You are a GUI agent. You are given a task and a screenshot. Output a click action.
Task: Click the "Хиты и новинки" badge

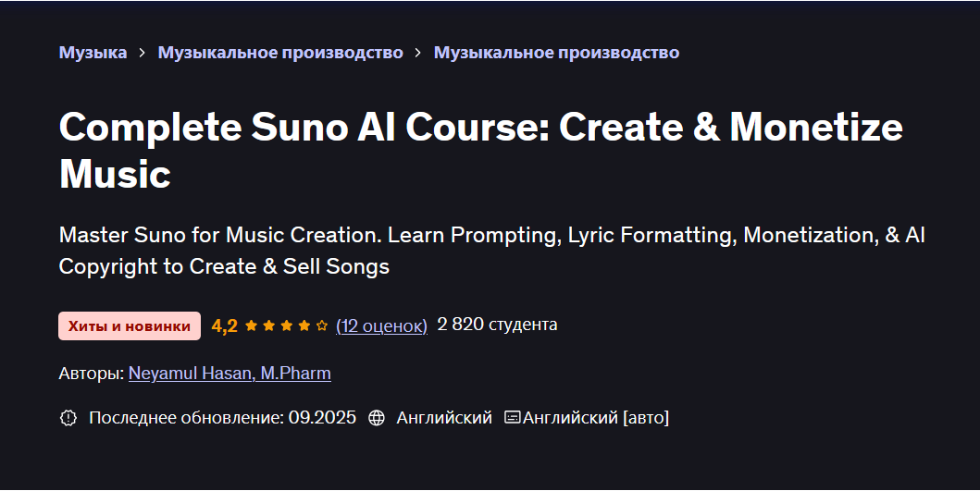(x=130, y=325)
